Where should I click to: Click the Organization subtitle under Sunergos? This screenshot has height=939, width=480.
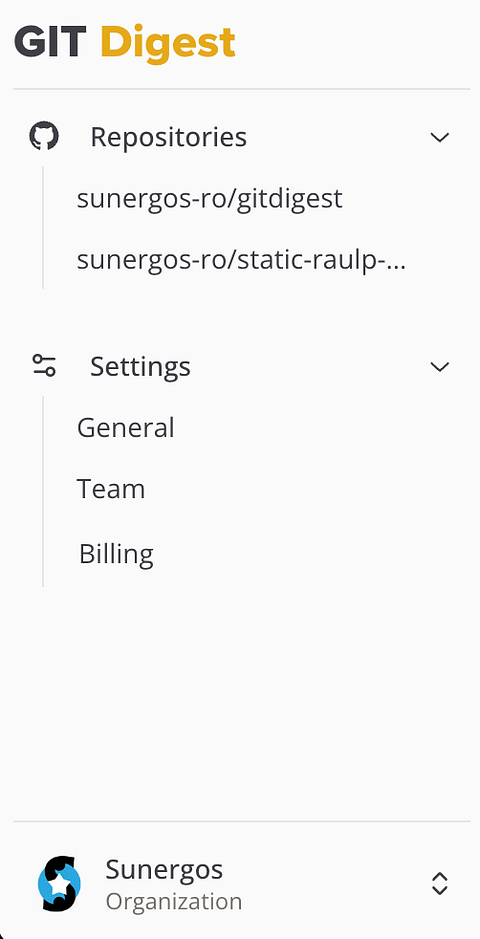[x=174, y=901]
